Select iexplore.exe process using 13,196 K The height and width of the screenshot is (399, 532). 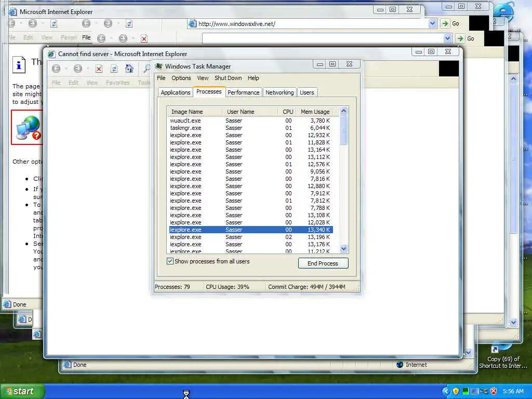pyautogui.click(x=251, y=237)
